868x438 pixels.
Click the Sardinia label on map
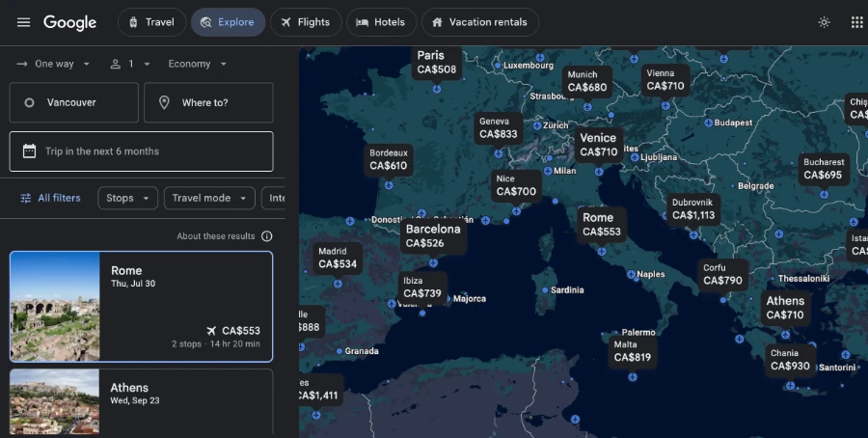(x=567, y=290)
